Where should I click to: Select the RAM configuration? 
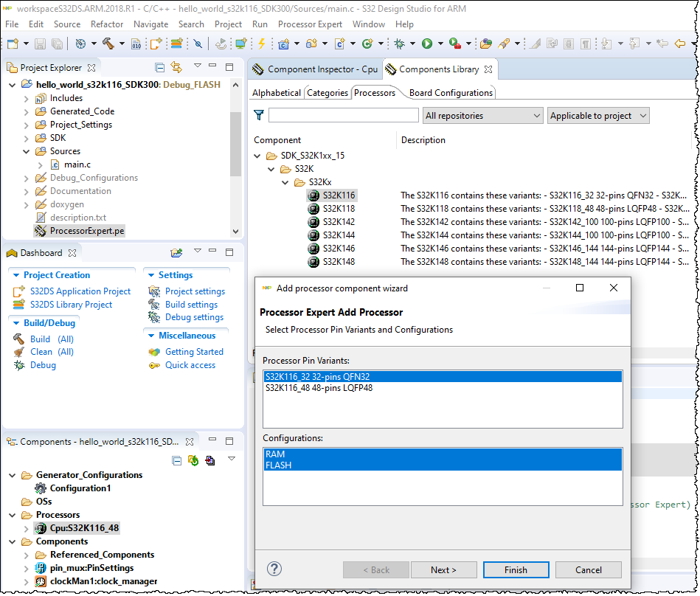tap(443, 454)
